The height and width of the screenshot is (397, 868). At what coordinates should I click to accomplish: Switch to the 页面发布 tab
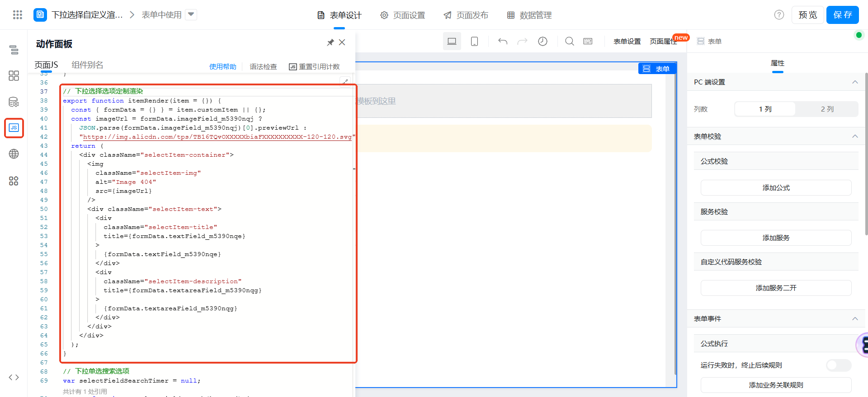(466, 15)
